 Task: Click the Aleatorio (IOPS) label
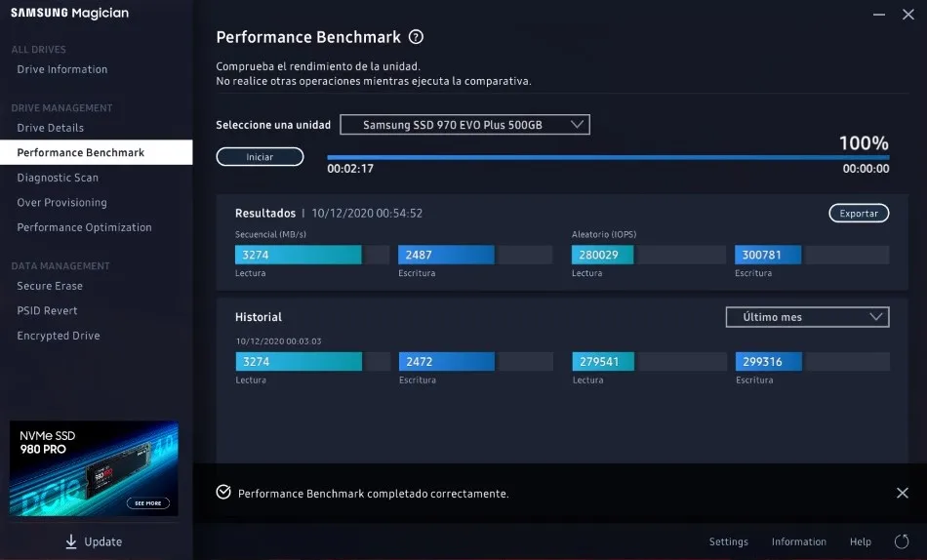click(x=604, y=234)
